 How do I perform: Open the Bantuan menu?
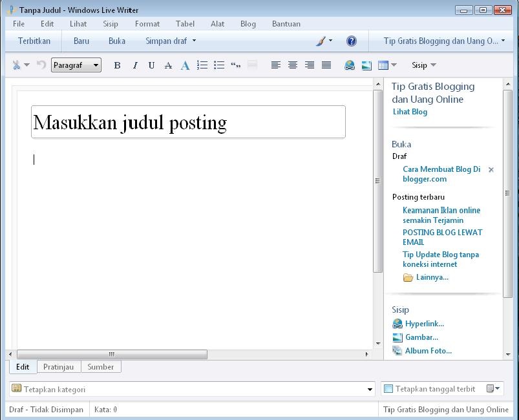pos(286,24)
